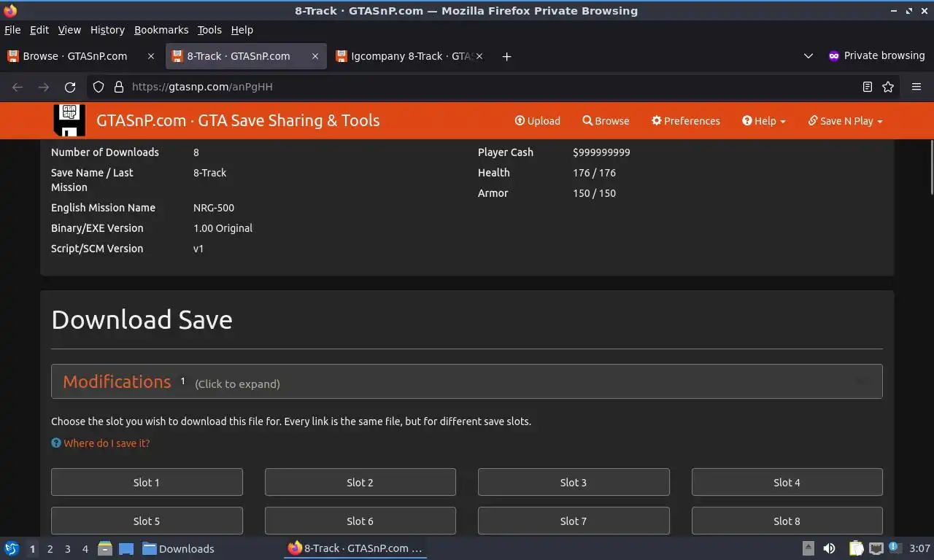The image size is (934, 560).
Task: Click the vertical page scrollbar
Action: point(930,168)
